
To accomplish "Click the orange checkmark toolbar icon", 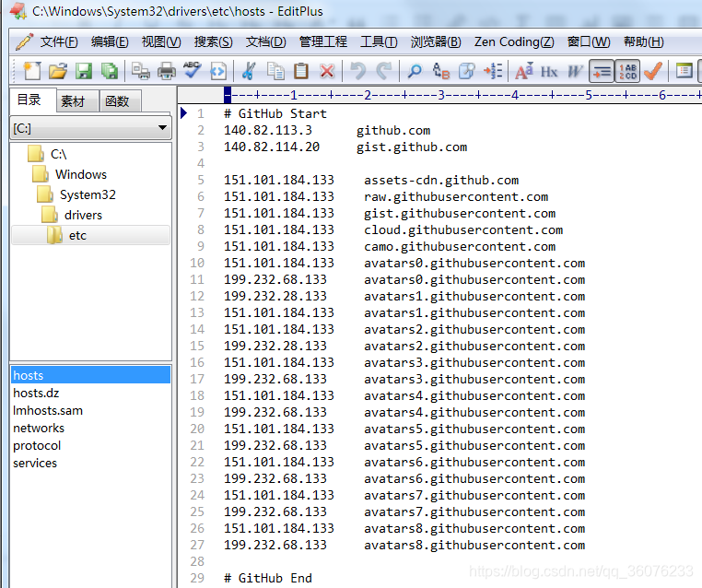I will click(x=653, y=71).
